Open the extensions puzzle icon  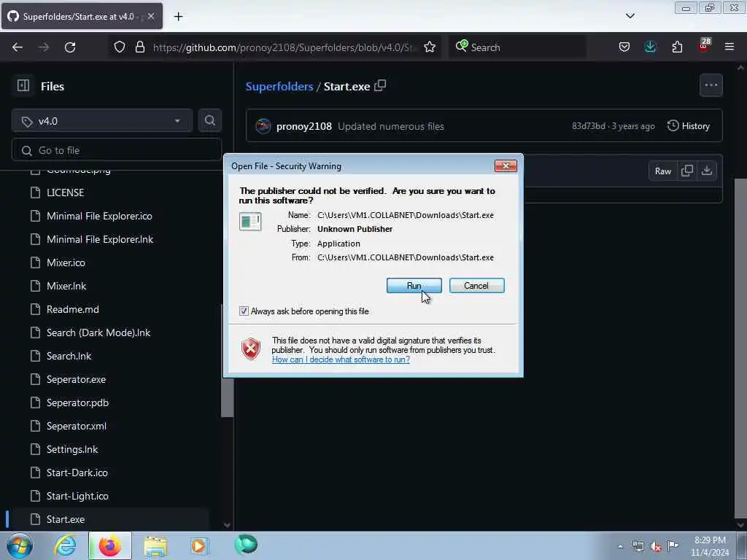point(677,47)
